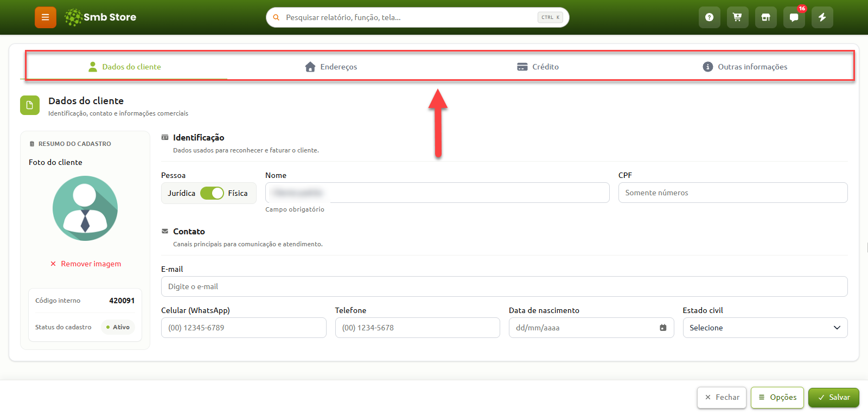Toggle Jurídica/Física person type switch
868x415 pixels.
[212, 193]
